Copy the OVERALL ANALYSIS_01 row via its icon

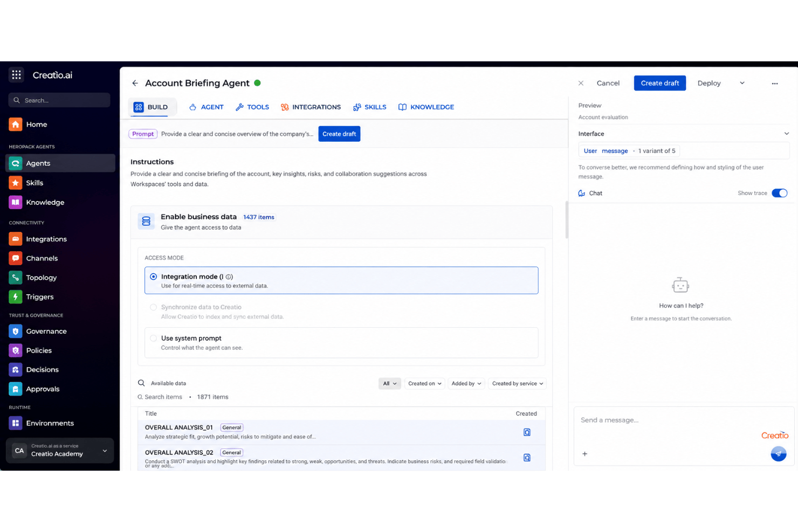tap(527, 432)
